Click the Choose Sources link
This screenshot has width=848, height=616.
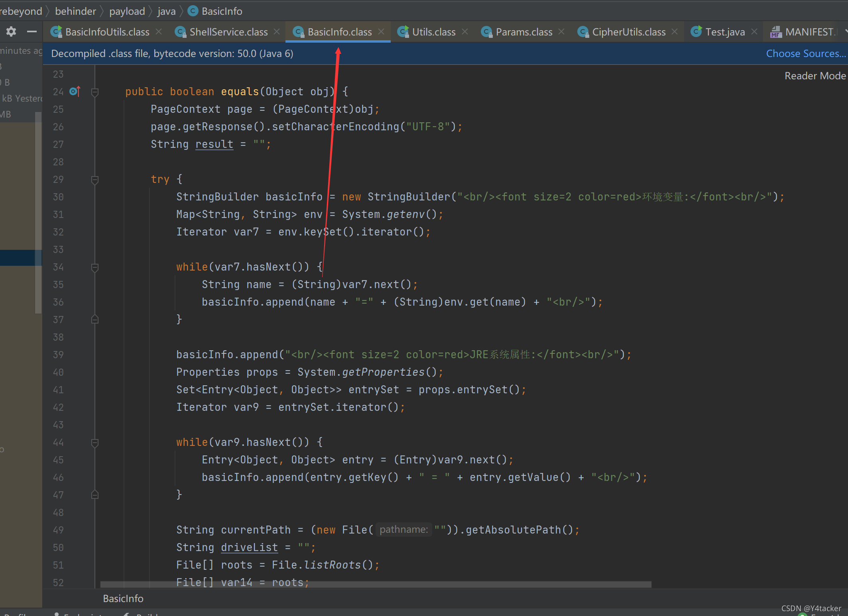pos(805,53)
